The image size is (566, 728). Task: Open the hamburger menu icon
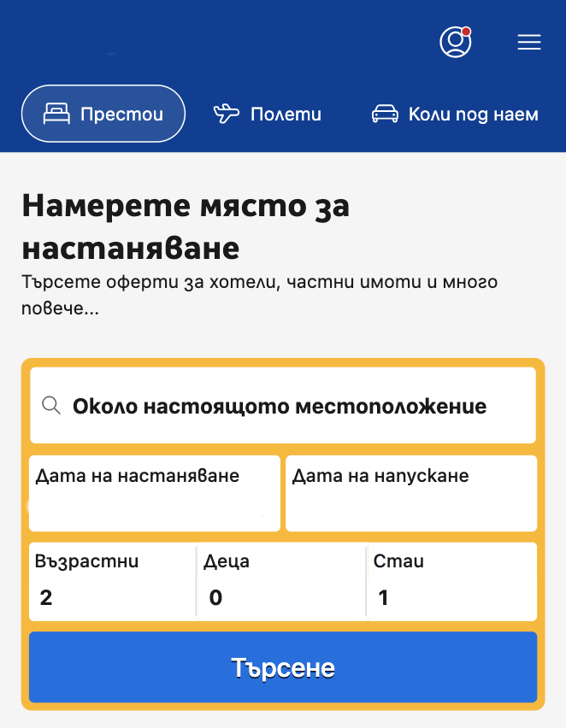(x=529, y=42)
